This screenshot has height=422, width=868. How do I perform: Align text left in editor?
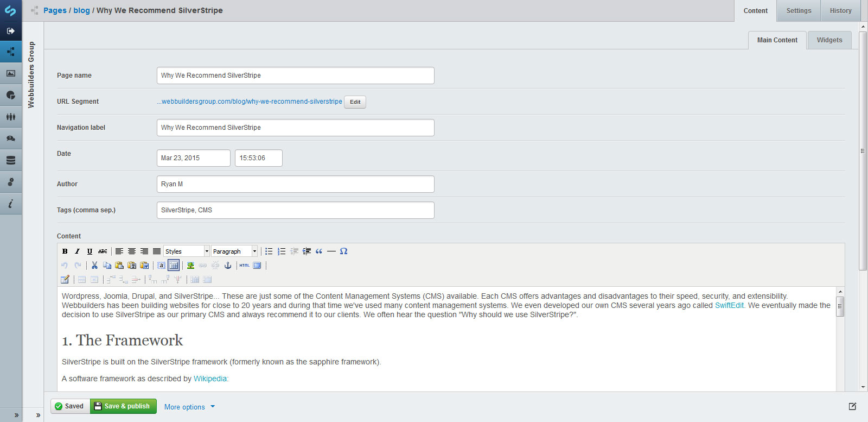coord(119,251)
